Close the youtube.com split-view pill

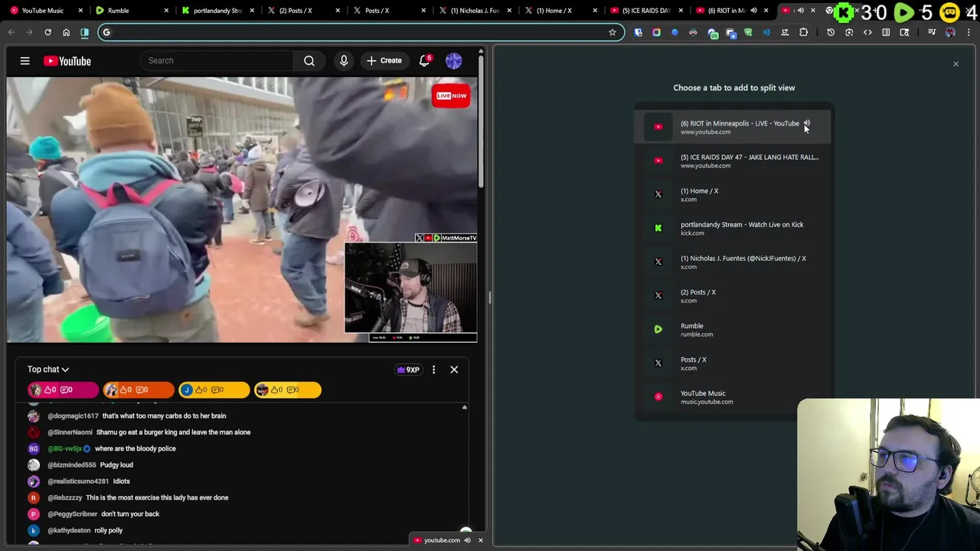click(481, 540)
